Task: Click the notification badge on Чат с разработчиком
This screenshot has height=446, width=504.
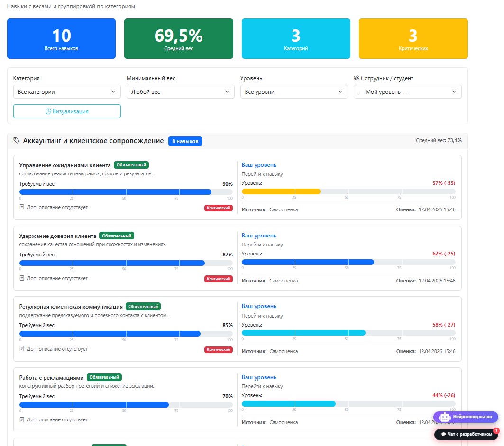Action: coord(496,430)
